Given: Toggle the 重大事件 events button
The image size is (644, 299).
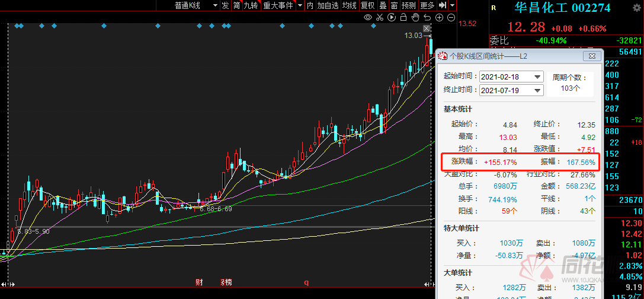Looking at the screenshot, I should click(278, 5).
